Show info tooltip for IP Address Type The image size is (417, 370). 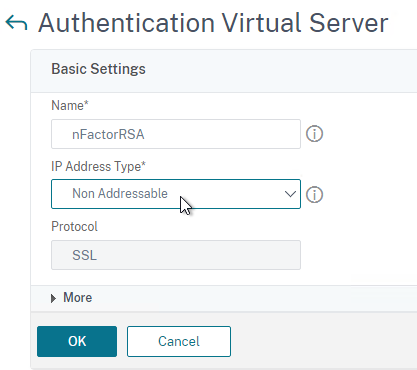pyautogui.click(x=314, y=194)
